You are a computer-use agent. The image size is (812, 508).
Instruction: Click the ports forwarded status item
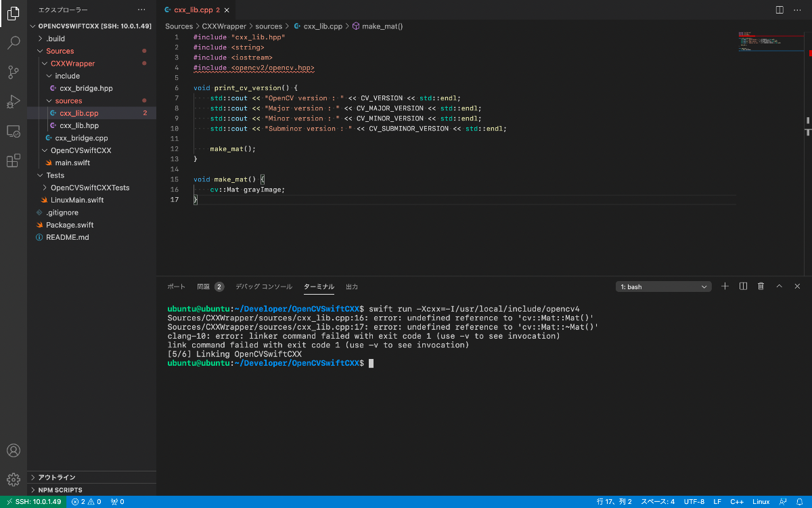118,502
